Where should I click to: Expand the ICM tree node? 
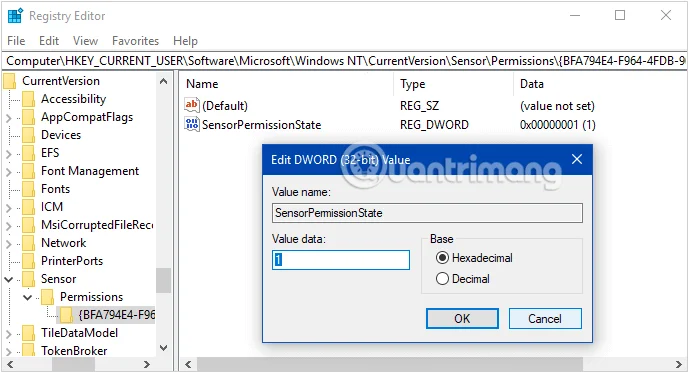(8, 208)
